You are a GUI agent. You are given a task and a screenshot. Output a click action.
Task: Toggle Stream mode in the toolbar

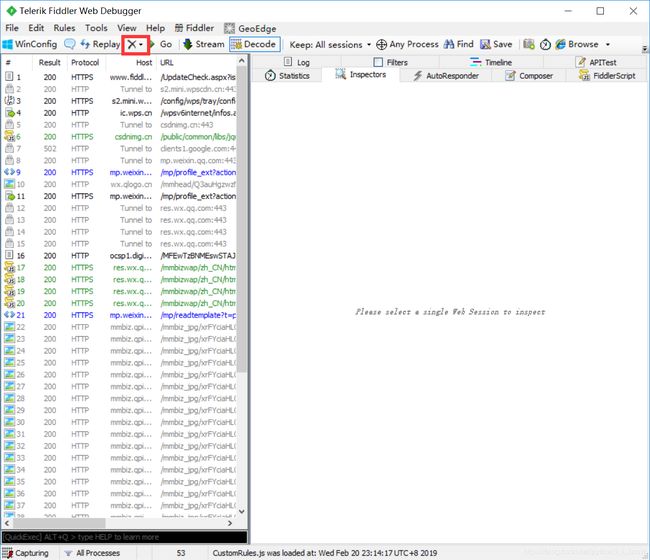pos(204,44)
